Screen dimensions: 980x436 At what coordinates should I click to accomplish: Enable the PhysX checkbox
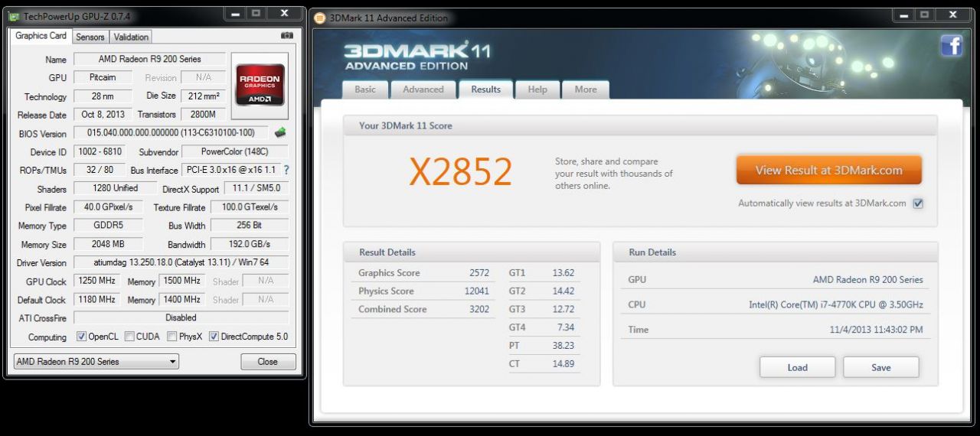172,337
